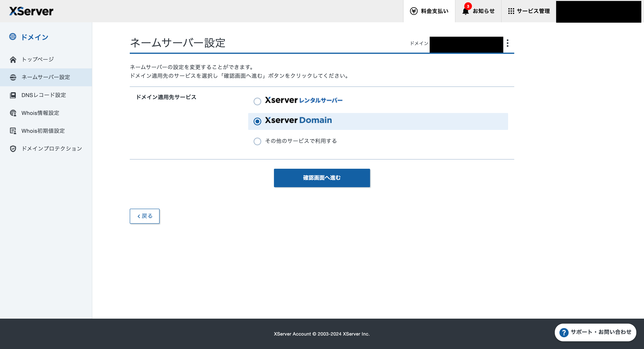Click the XServer logo

[x=31, y=11]
